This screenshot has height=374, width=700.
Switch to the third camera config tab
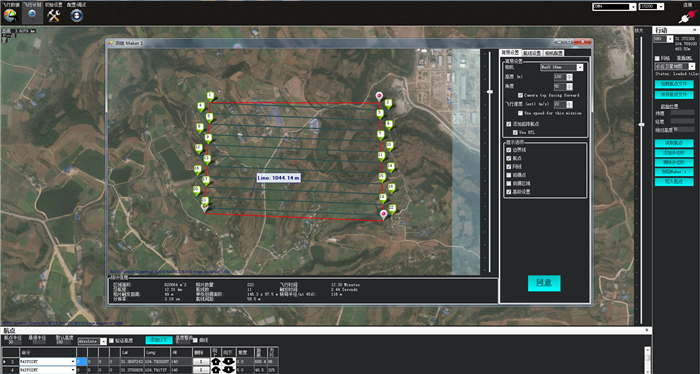point(554,53)
